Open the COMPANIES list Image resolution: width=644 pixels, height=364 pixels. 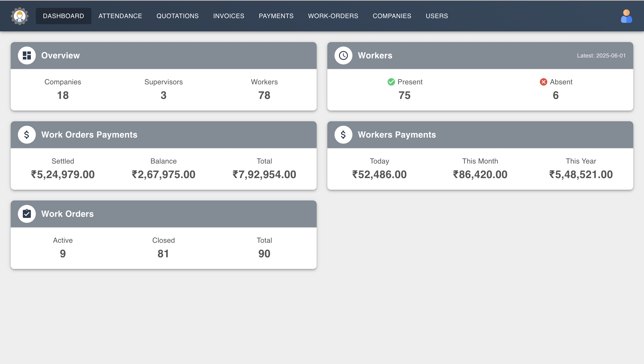392,16
